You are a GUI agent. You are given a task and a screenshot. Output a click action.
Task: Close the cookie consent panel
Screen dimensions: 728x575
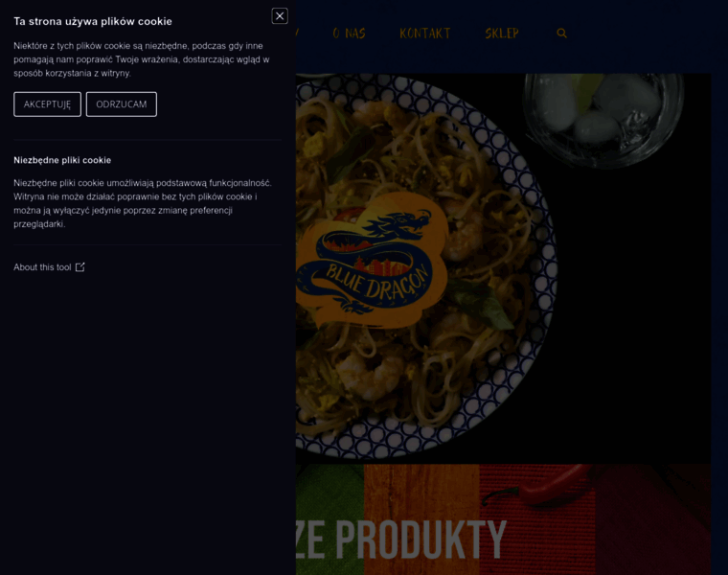click(x=280, y=16)
